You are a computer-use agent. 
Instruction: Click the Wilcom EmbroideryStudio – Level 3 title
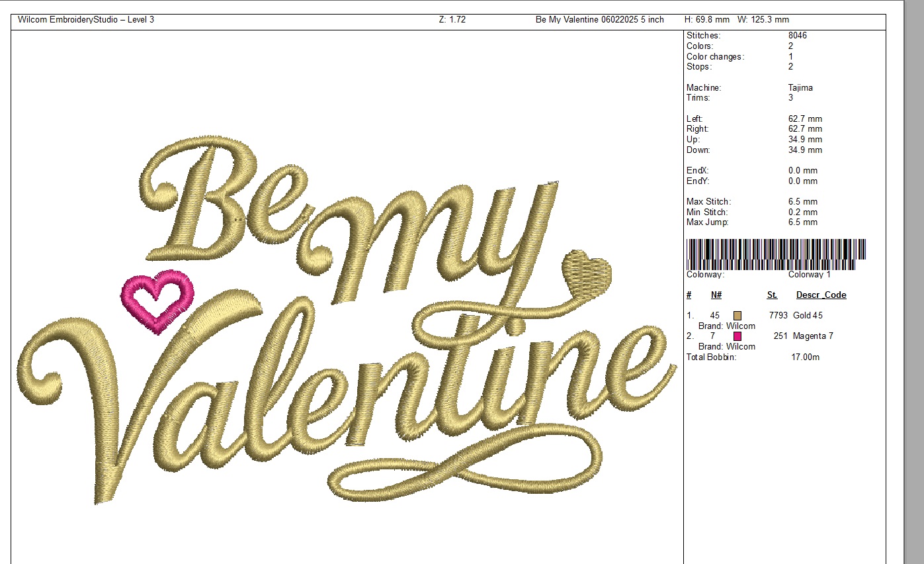click(x=86, y=20)
